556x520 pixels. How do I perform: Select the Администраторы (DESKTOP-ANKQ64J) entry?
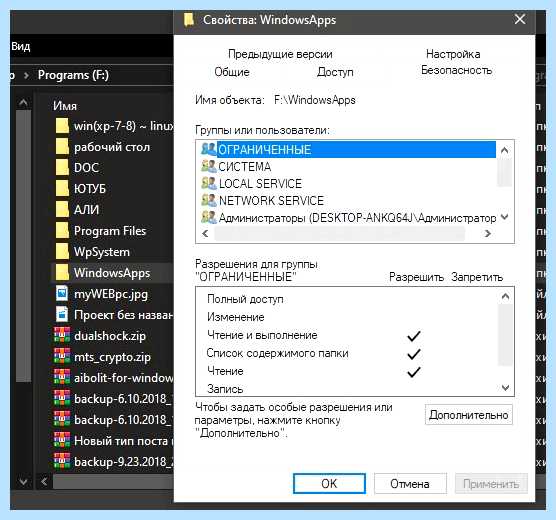(357, 217)
